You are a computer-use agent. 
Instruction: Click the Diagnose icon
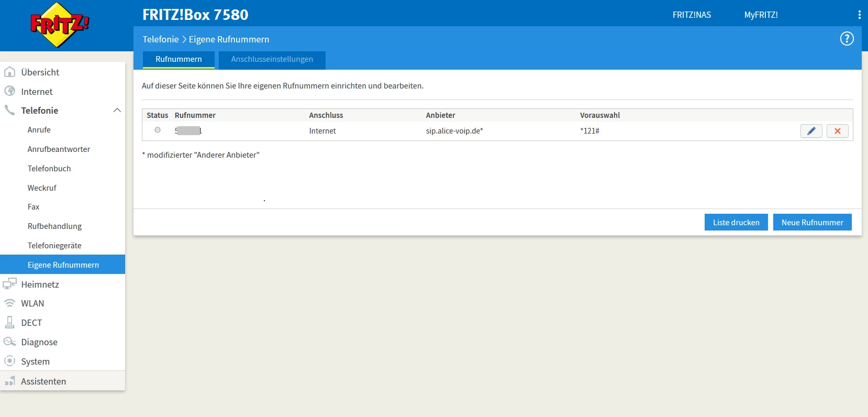[9, 342]
